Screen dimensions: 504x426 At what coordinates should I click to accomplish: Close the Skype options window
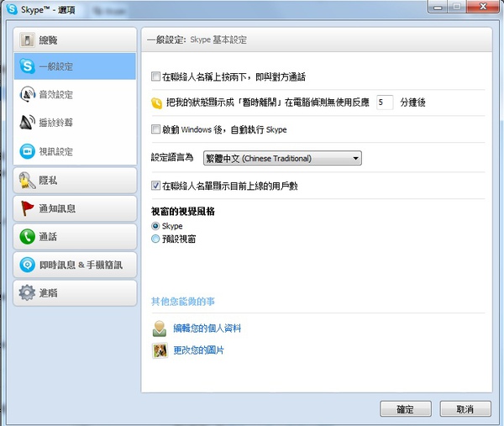483,7
